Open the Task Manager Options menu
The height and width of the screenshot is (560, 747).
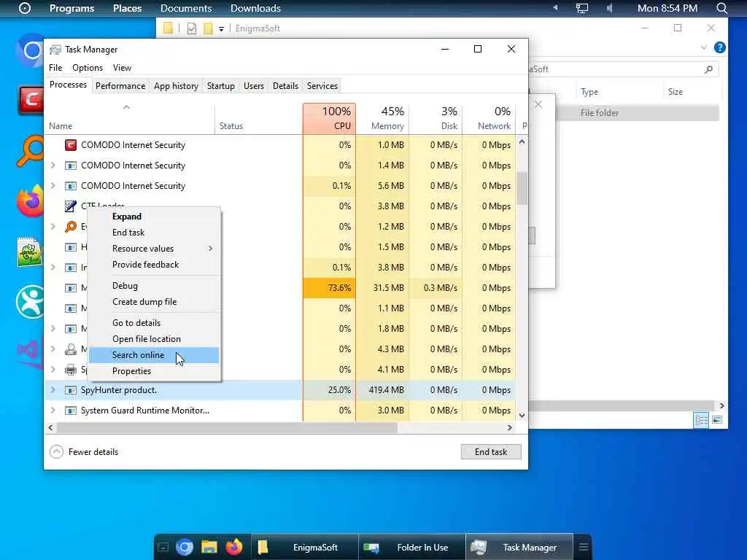88,68
